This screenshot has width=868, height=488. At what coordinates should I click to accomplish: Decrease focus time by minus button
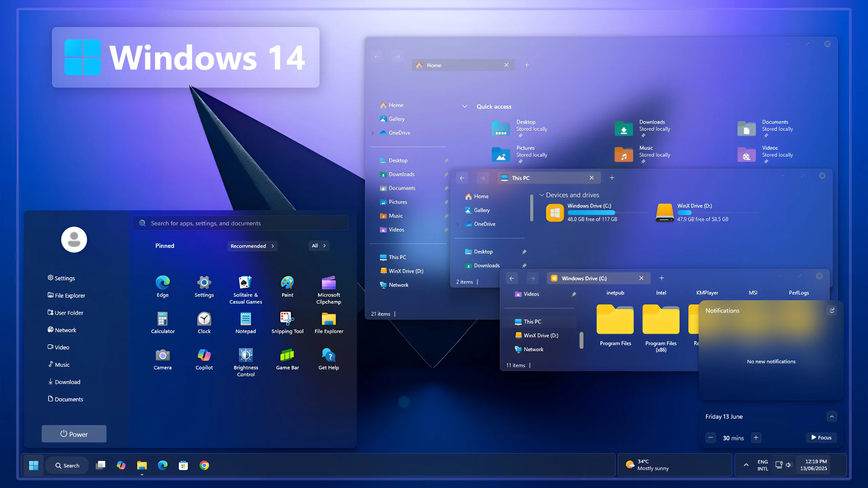[x=711, y=438]
